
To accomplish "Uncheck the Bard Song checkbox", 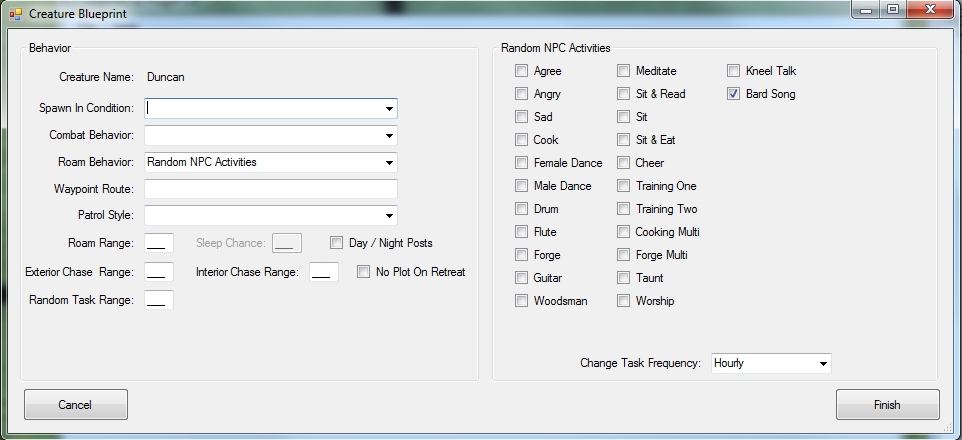I will [x=734, y=94].
